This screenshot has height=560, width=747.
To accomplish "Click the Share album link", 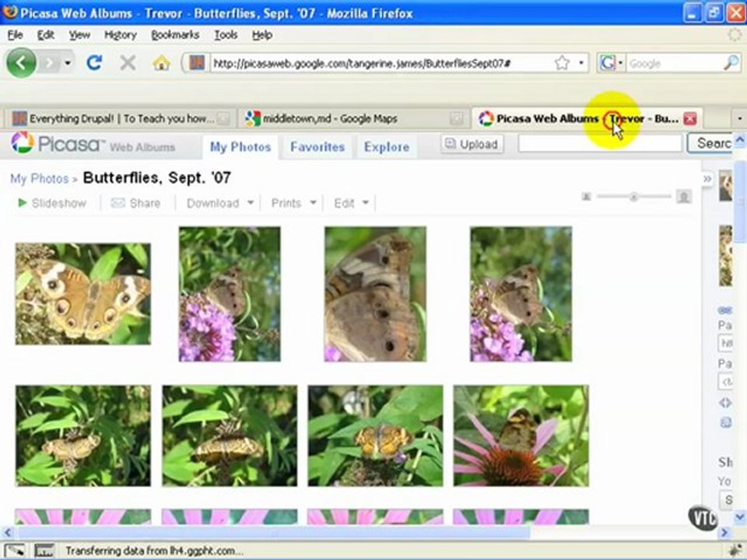I will click(x=135, y=203).
